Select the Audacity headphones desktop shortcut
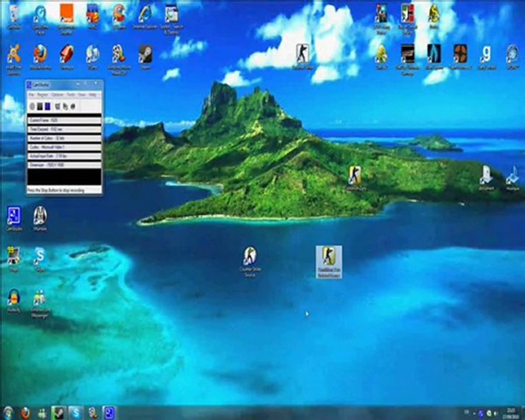525x420 pixels. coord(14,301)
